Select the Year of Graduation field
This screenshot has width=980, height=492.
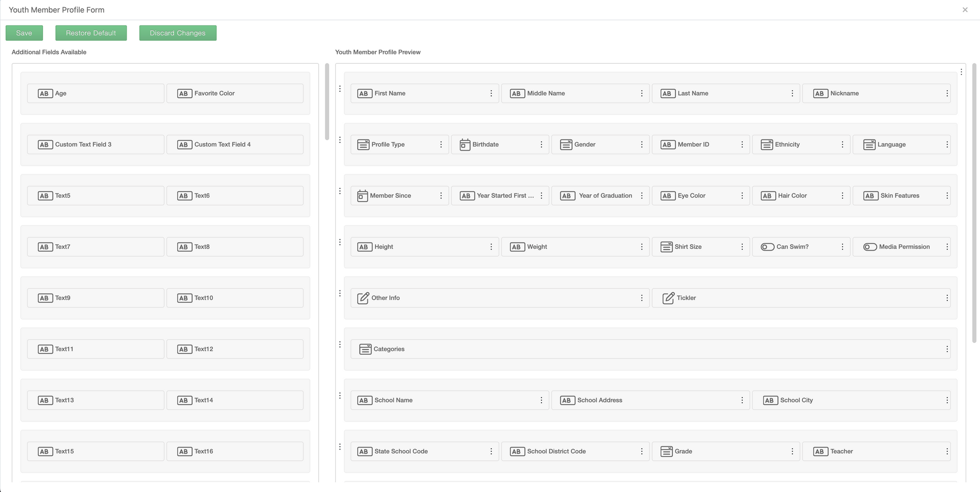pyautogui.click(x=600, y=195)
